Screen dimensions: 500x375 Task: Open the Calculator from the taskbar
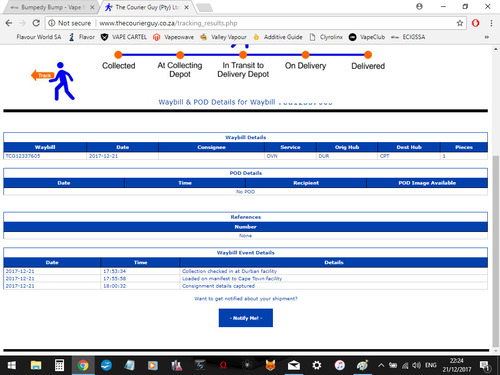[59, 365]
